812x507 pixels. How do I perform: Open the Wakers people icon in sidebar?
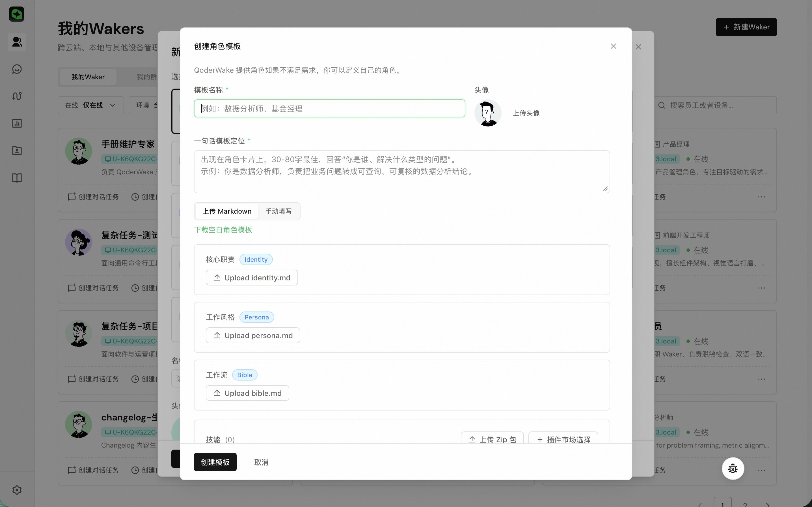[x=17, y=42]
